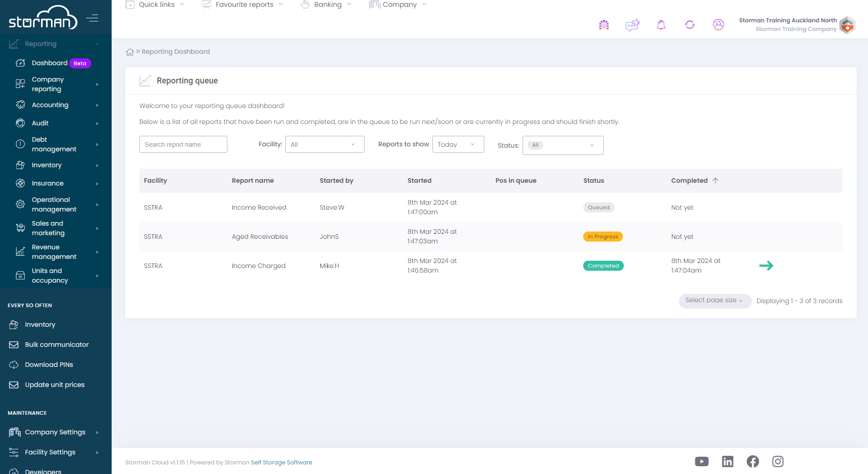This screenshot has height=474, width=868.
Task: Click the In Progress status badge
Action: 603,237
